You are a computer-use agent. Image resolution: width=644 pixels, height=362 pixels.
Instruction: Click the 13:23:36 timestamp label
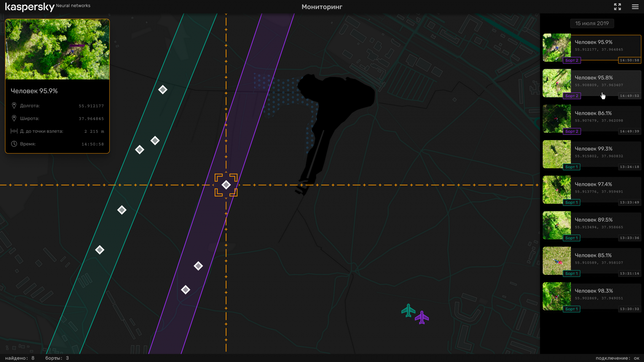pos(629,238)
